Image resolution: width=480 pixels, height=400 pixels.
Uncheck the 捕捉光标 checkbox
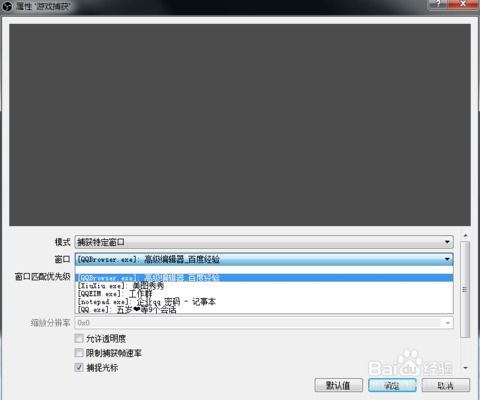pyautogui.click(x=79, y=367)
